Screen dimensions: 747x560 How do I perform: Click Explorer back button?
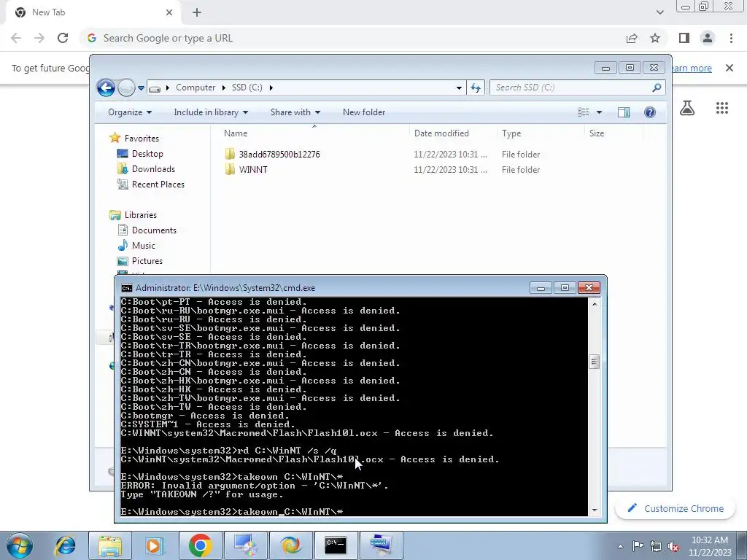coord(106,87)
